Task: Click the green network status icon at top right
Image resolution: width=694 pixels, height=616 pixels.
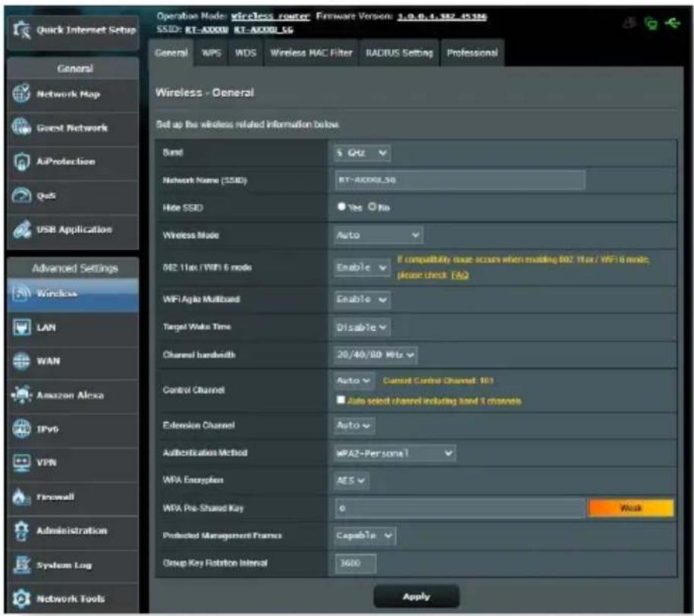Action: (x=651, y=23)
